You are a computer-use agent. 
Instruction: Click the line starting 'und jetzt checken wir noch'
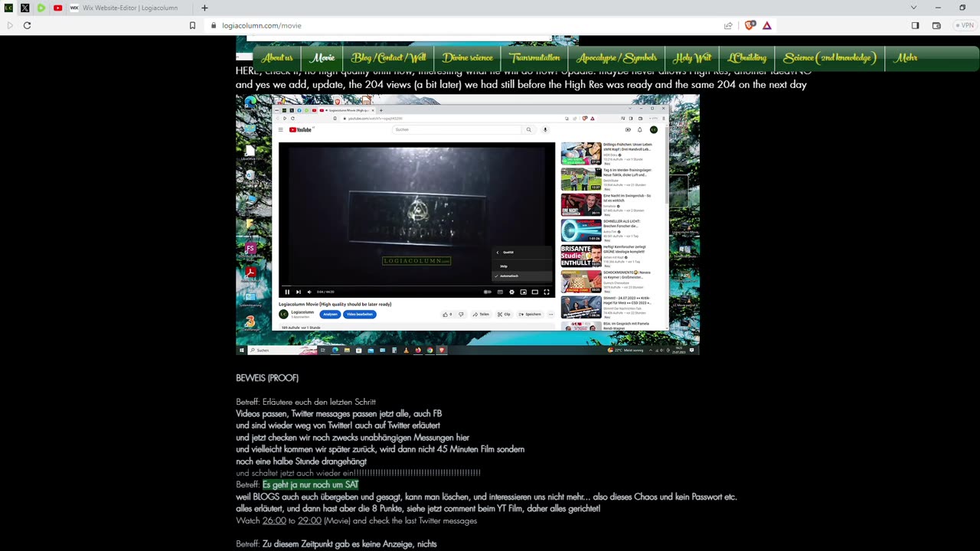[x=352, y=438]
